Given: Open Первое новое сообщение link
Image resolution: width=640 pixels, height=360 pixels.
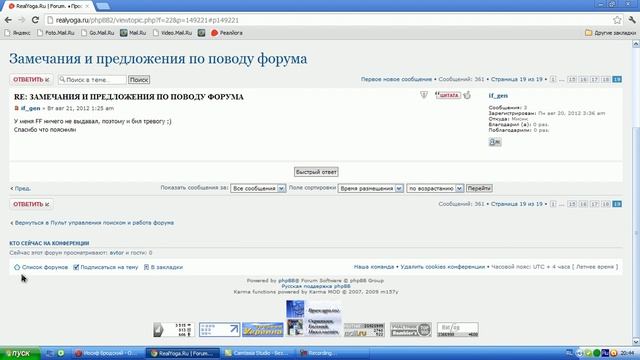Looking at the screenshot, I should 396,79.
